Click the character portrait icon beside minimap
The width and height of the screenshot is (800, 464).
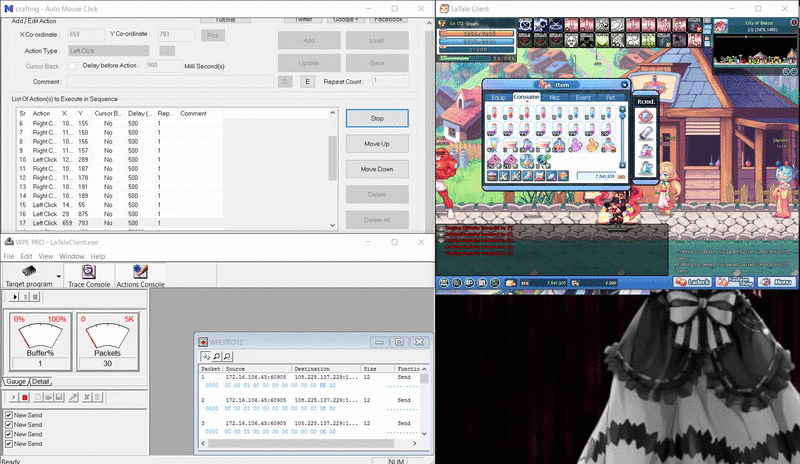(x=720, y=26)
